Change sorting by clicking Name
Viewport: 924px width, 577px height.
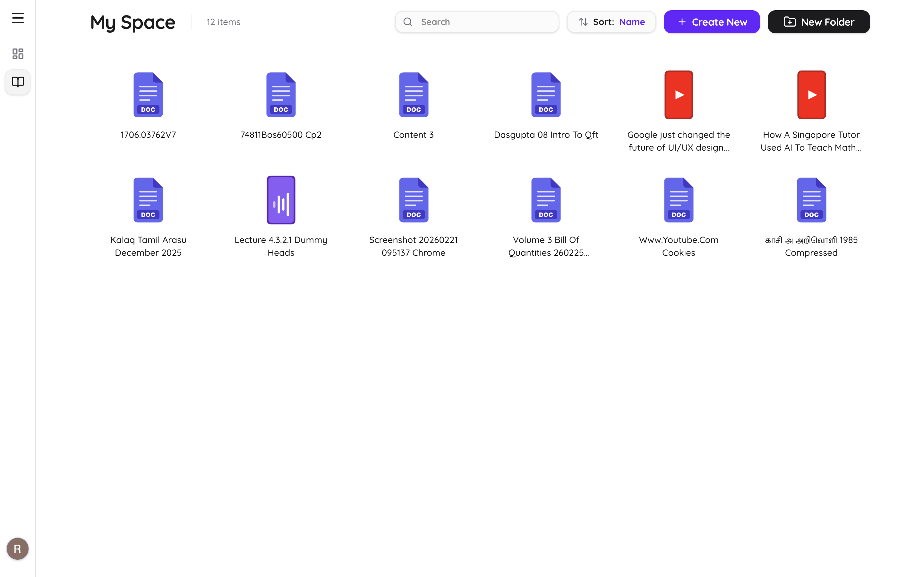pos(632,22)
